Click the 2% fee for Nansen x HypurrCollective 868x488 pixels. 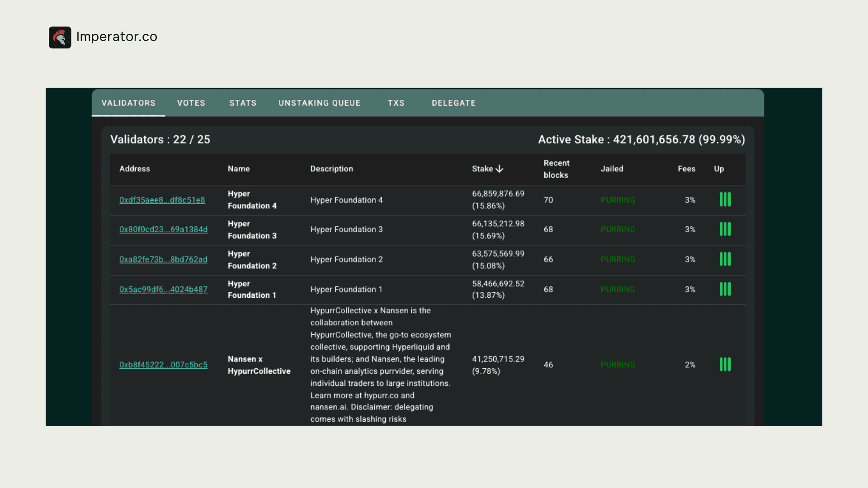(690, 365)
